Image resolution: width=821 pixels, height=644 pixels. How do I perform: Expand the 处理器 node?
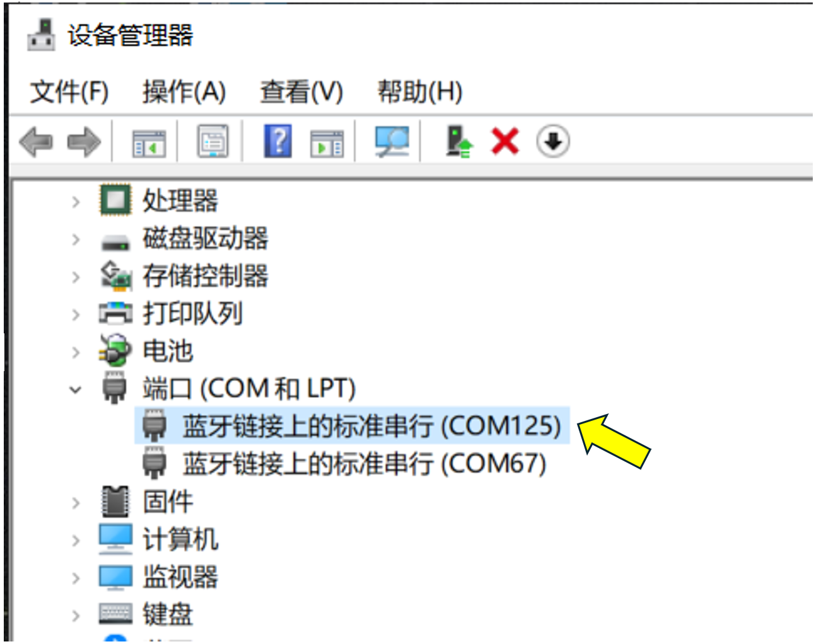(x=76, y=202)
